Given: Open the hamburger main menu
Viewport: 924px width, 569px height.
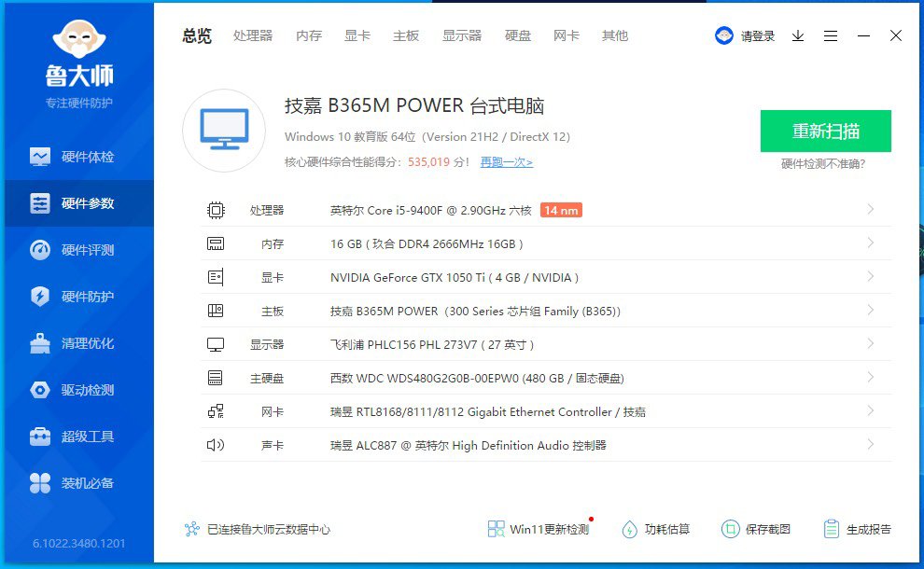Looking at the screenshot, I should 831,36.
